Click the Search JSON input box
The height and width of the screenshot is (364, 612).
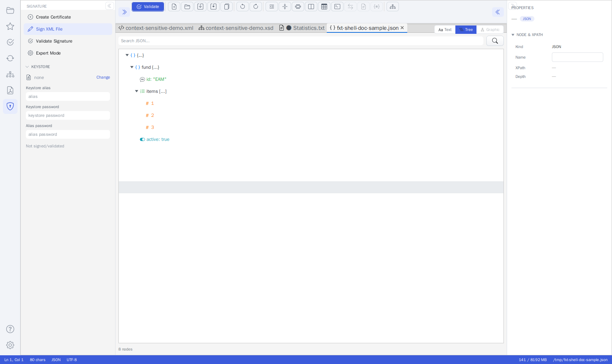[301, 41]
